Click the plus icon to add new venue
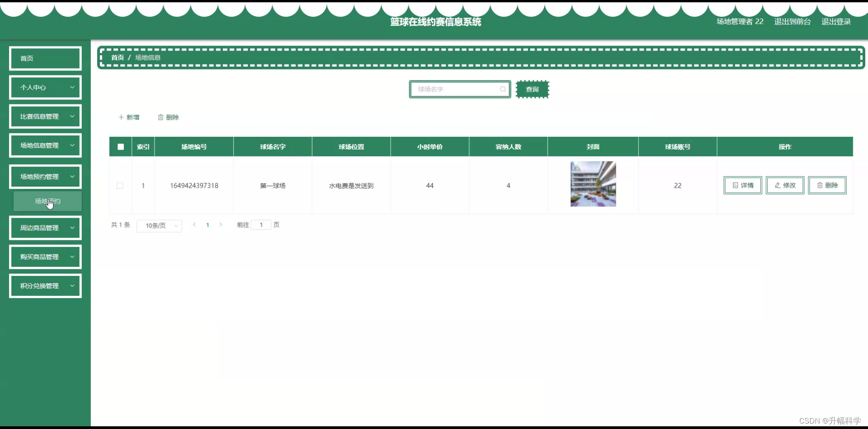The height and width of the screenshot is (429, 868). [120, 117]
